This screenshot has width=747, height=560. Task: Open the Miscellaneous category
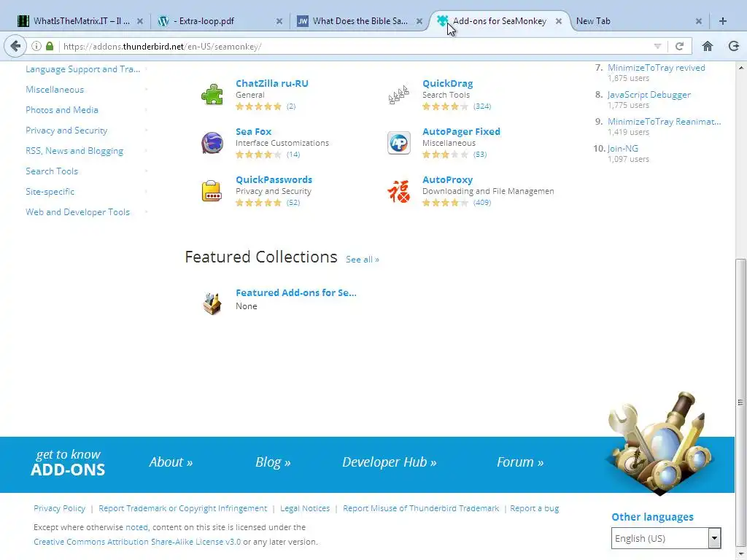point(55,90)
